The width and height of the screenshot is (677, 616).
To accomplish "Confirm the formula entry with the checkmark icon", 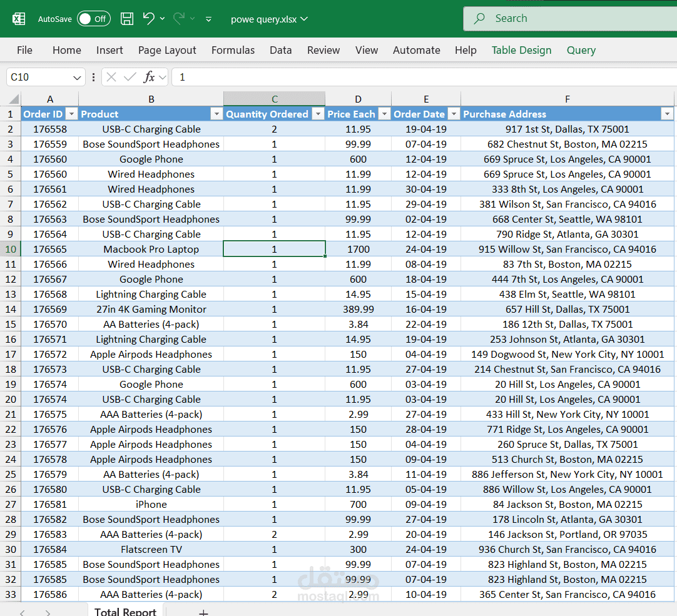I will [130, 78].
